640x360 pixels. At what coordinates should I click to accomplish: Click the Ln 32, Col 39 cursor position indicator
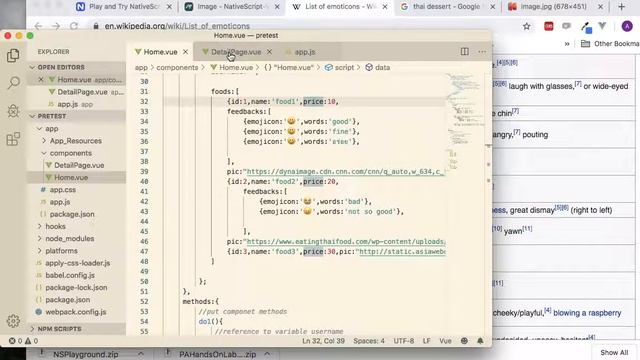pyautogui.click(x=323, y=341)
